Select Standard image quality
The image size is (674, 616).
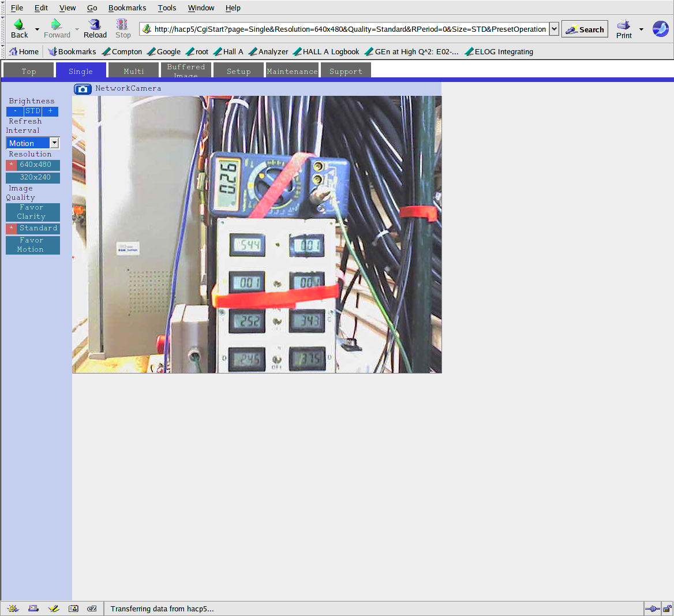tap(33, 229)
